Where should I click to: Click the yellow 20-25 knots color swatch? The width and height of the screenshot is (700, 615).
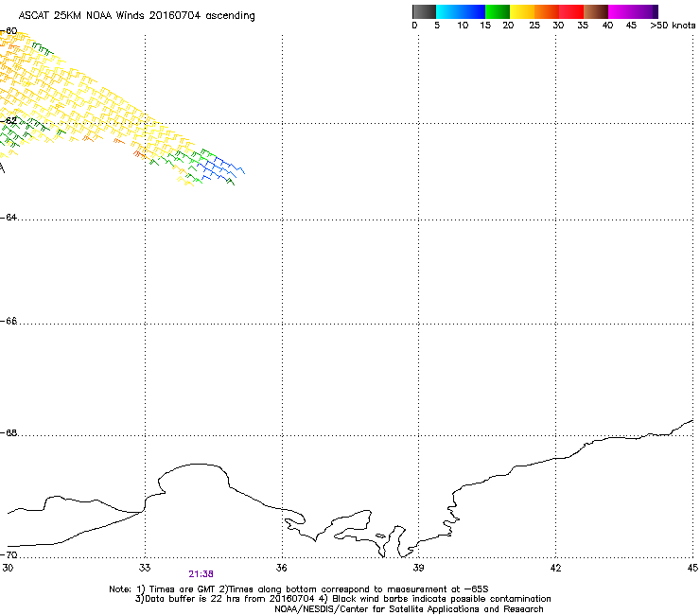[522, 11]
